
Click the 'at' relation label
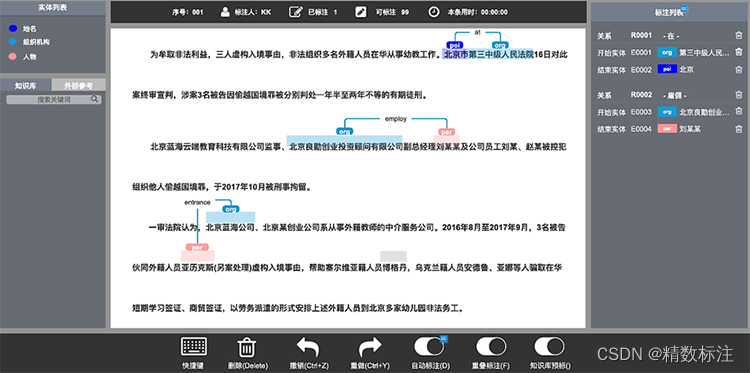477,33
